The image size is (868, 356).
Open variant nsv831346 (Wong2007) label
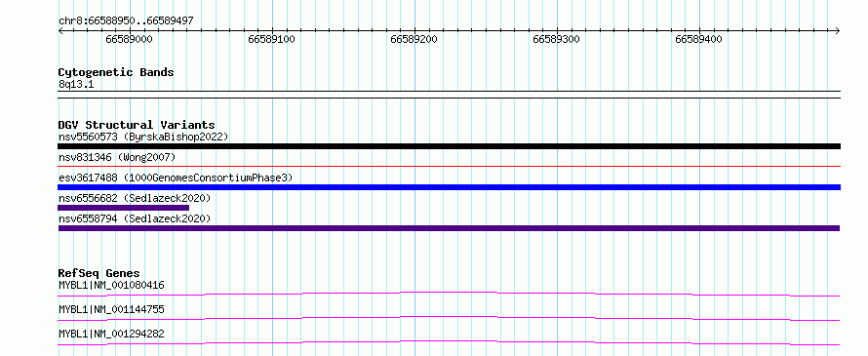point(117,158)
